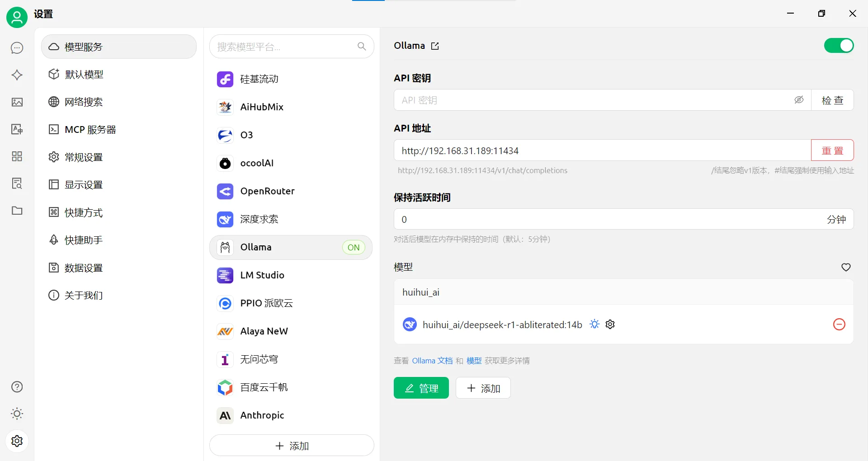The image size is (868, 461).
Task: Open the chat assistant sidebar icon
Action: pos(17,48)
